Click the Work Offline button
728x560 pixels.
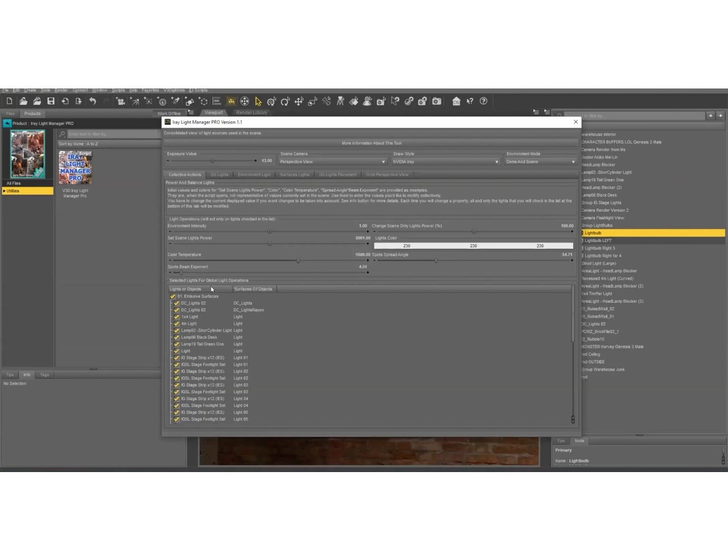tap(169, 113)
